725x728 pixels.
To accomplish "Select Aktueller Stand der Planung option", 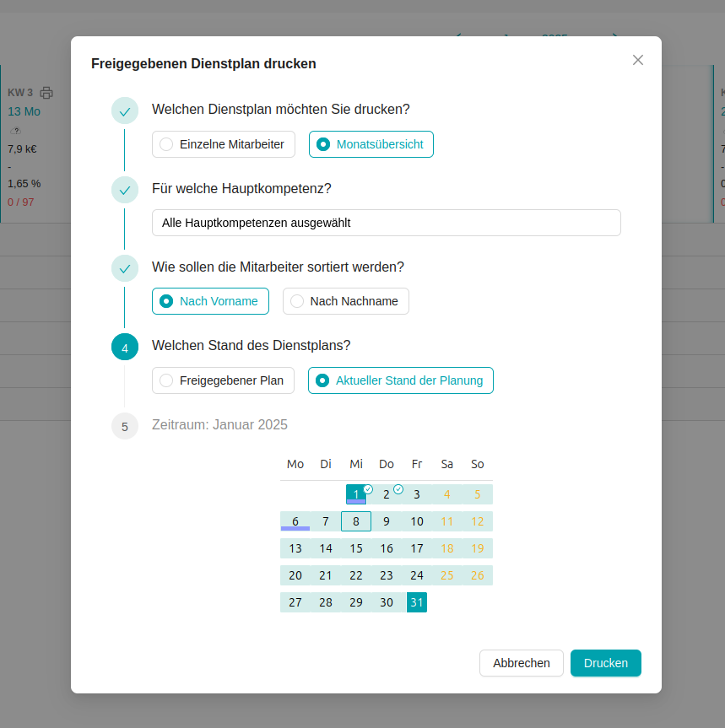I will 400,380.
